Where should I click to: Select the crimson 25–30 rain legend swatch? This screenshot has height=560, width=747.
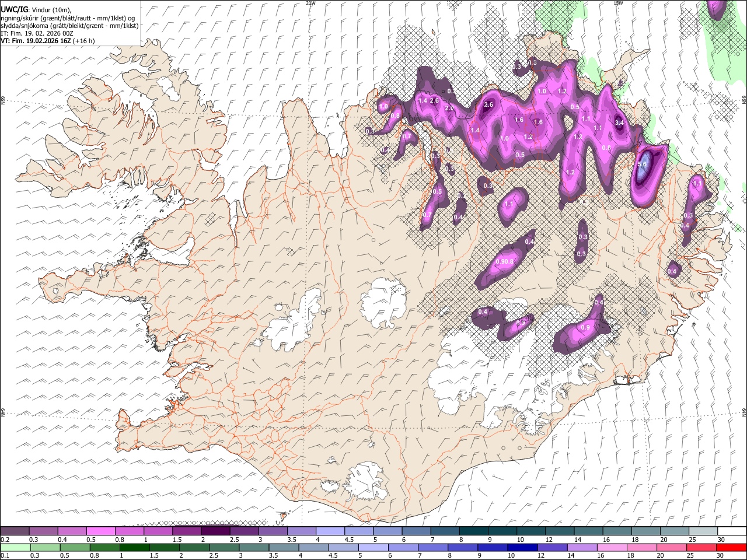(702, 548)
